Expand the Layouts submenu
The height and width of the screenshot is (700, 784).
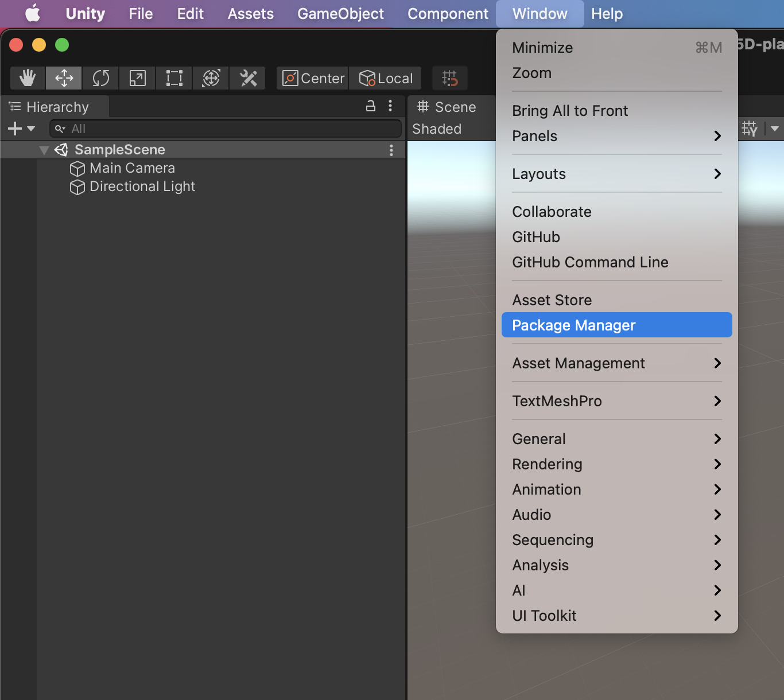tap(617, 174)
